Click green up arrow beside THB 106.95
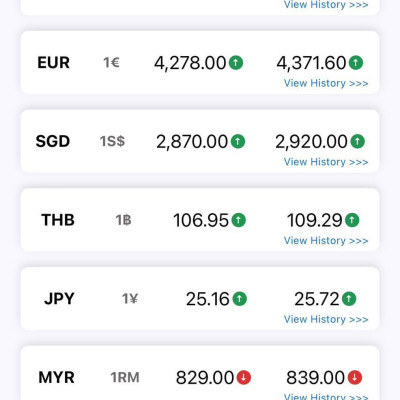 click(239, 220)
